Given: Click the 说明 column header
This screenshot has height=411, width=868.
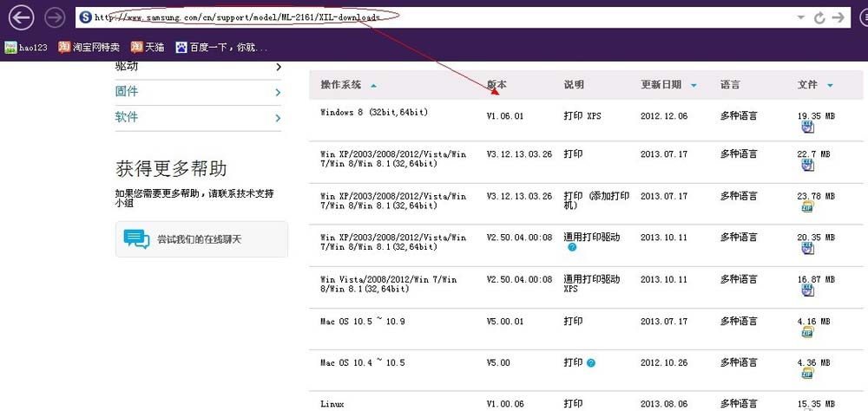Looking at the screenshot, I should pyautogui.click(x=574, y=85).
